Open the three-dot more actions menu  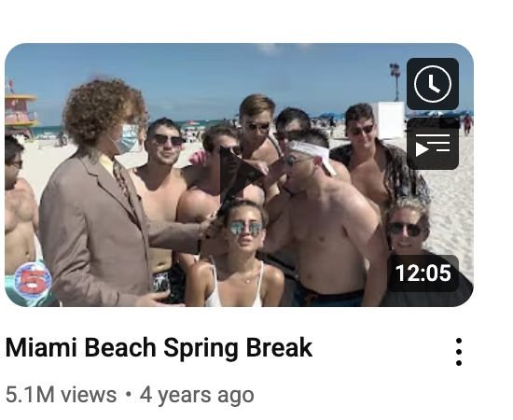(x=459, y=352)
